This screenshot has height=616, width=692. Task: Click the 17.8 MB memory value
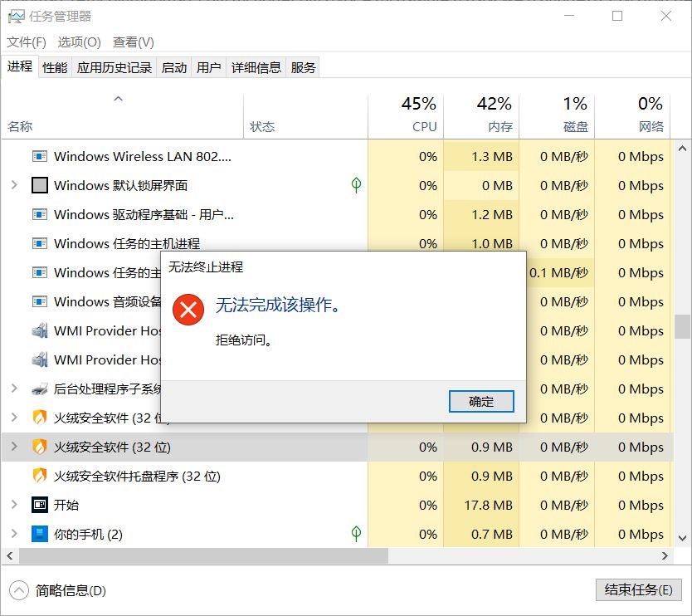[488, 505]
